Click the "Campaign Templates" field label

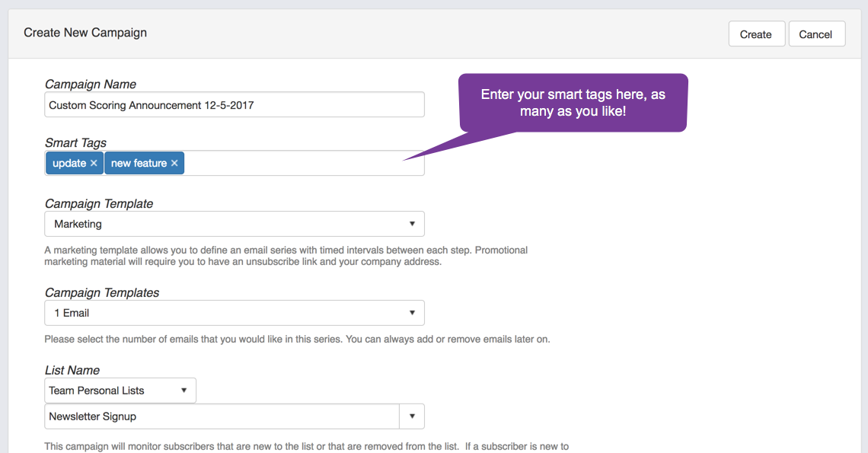tap(102, 292)
